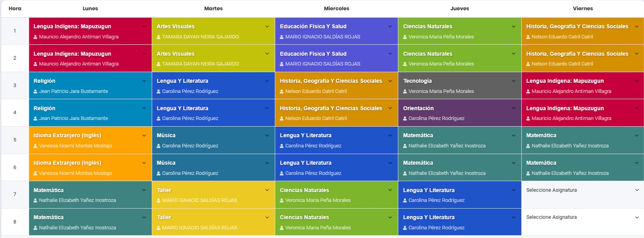Image resolution: width=644 pixels, height=238 pixels.
Task: Click teacher icon of Orientación on Jueves
Action: 405,119
